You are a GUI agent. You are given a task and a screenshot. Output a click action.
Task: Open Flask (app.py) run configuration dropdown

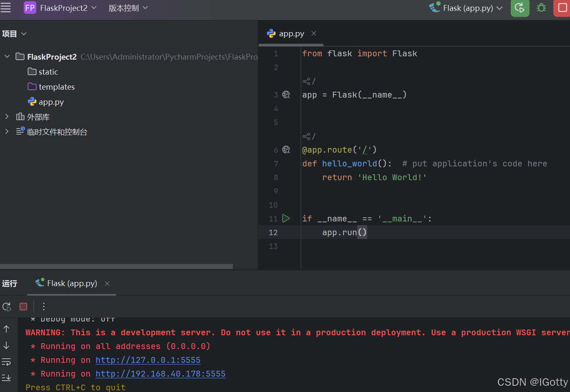tap(466, 8)
